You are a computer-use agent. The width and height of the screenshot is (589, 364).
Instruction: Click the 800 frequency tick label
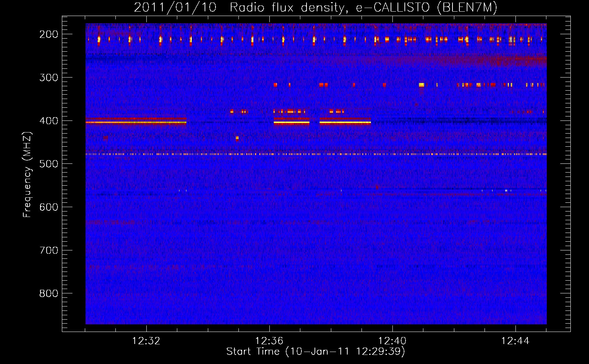[x=49, y=293]
